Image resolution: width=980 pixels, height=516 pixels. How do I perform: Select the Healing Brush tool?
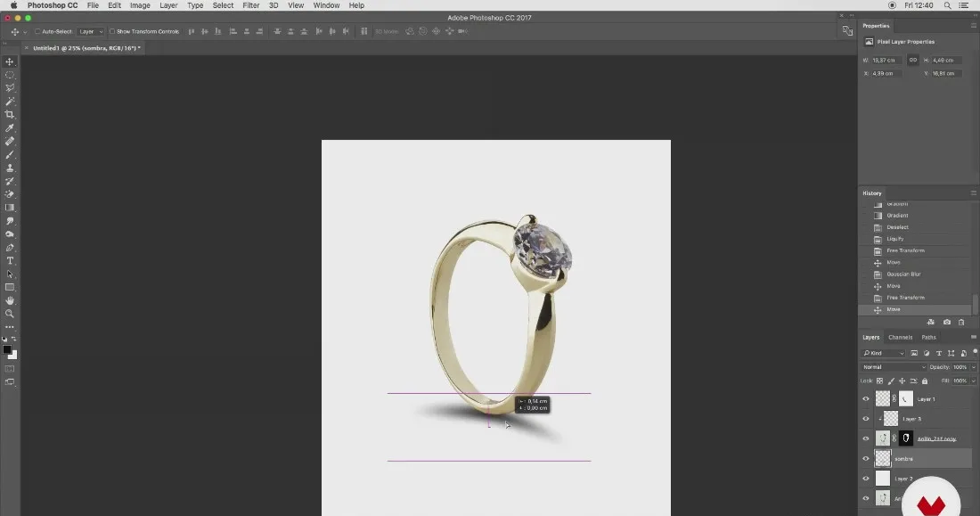coord(10,142)
